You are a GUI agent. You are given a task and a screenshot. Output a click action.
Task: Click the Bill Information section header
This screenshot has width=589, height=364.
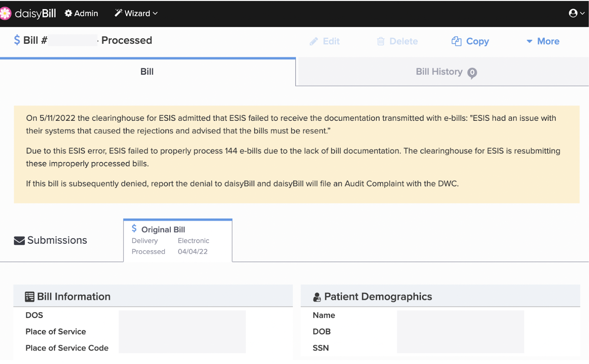pyautogui.click(x=153, y=296)
